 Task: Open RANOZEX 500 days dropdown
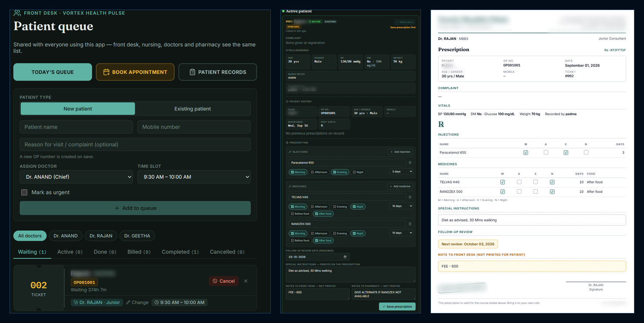401,233
